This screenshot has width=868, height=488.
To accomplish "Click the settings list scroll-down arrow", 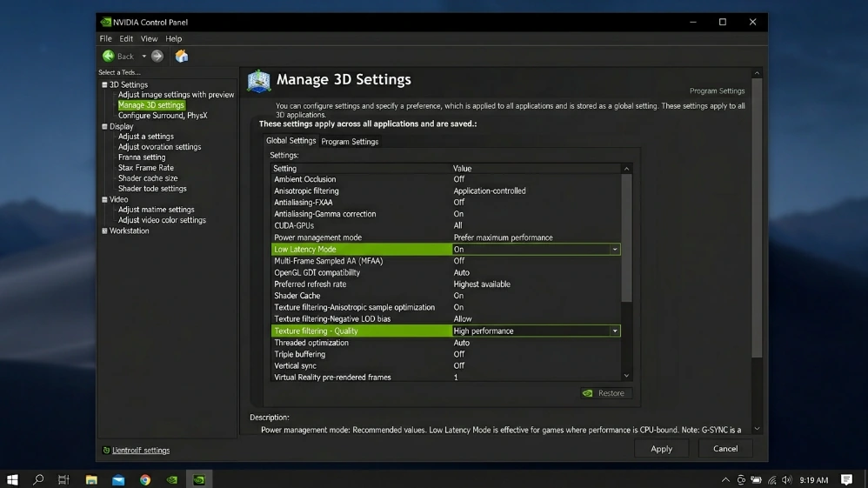I will 626,376.
